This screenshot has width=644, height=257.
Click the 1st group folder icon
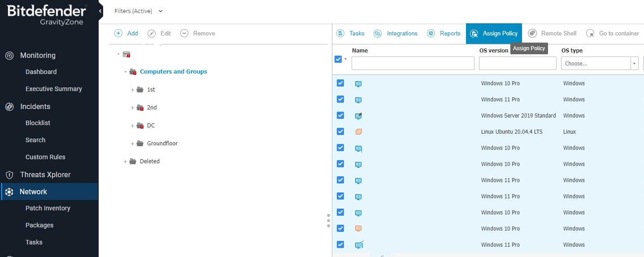click(x=140, y=90)
